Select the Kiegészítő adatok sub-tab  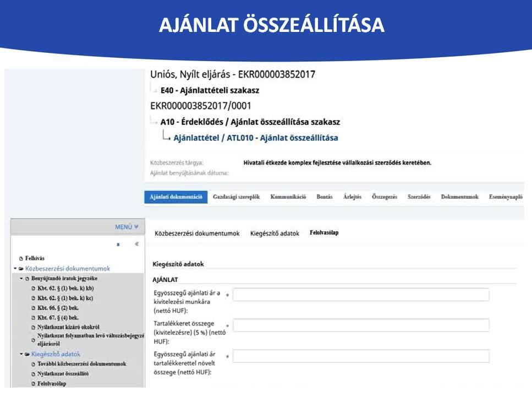click(275, 234)
